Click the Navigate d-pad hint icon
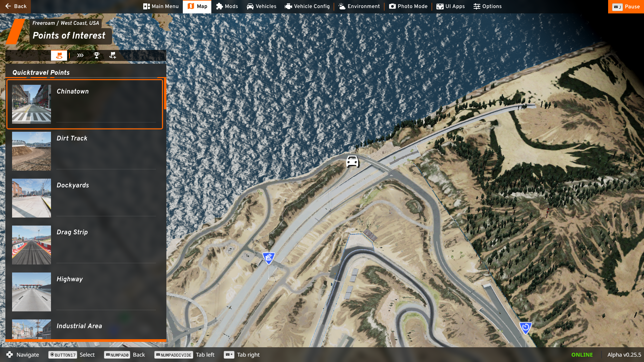644x362 pixels. (10, 355)
